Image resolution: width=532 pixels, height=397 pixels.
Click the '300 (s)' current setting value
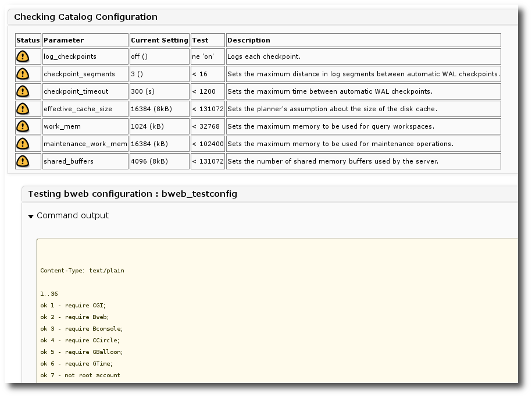(142, 91)
